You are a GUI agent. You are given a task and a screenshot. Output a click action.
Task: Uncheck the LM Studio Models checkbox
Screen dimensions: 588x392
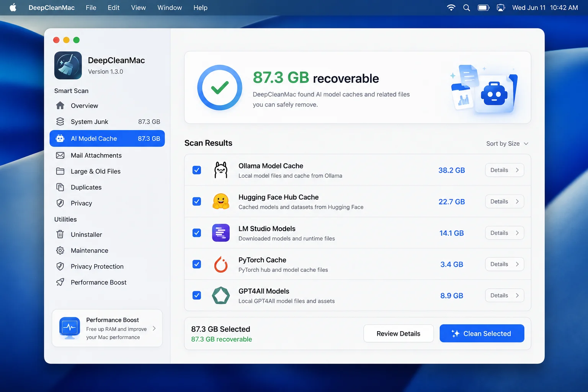pyautogui.click(x=197, y=233)
